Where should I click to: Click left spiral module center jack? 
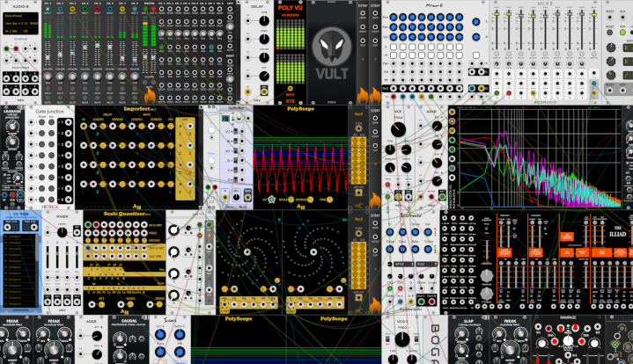pyautogui.click(x=247, y=252)
